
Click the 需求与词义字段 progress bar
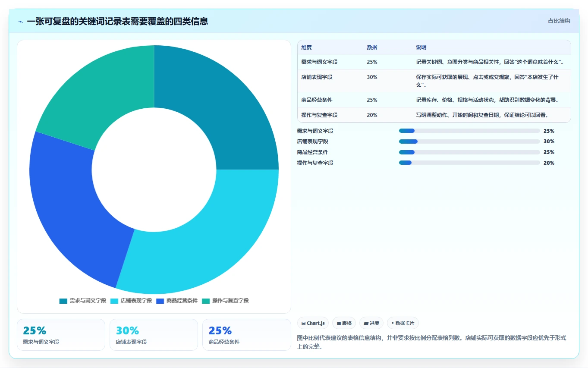pyautogui.click(x=469, y=131)
